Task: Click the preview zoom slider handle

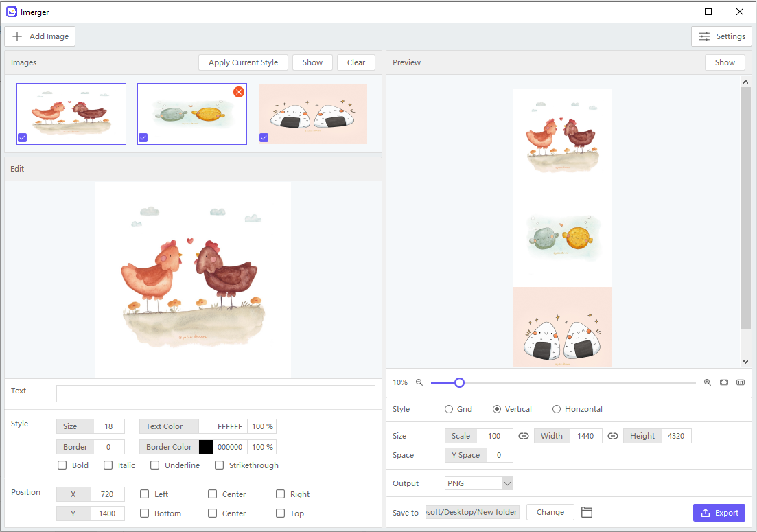Action: pos(460,382)
